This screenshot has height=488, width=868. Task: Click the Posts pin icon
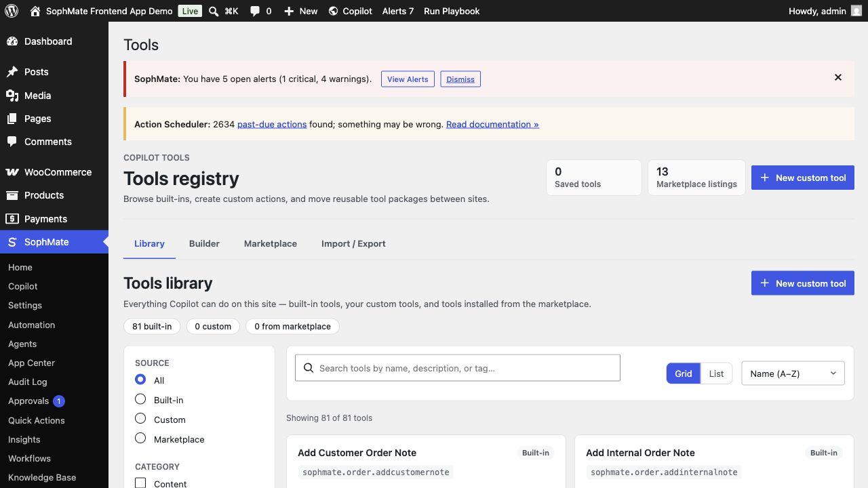click(12, 72)
